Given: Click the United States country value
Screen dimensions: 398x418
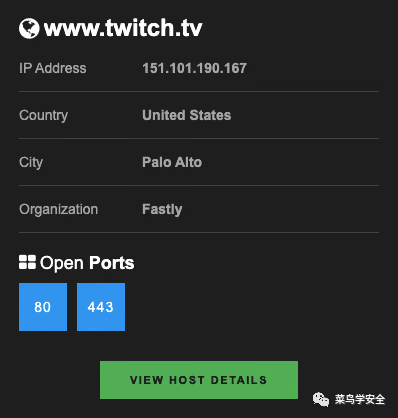Looking at the screenshot, I should point(187,115).
